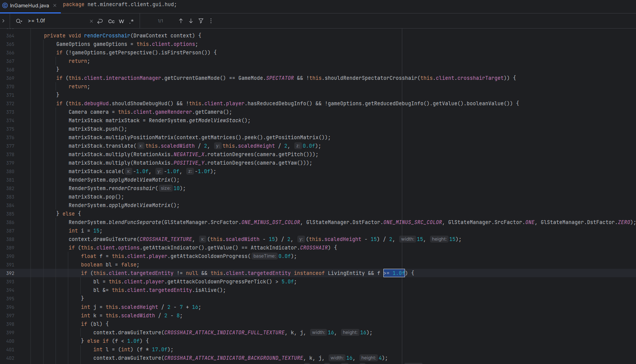Click the renderCrosshair method name
Viewport: 636px width, 364px height.
coord(107,35)
